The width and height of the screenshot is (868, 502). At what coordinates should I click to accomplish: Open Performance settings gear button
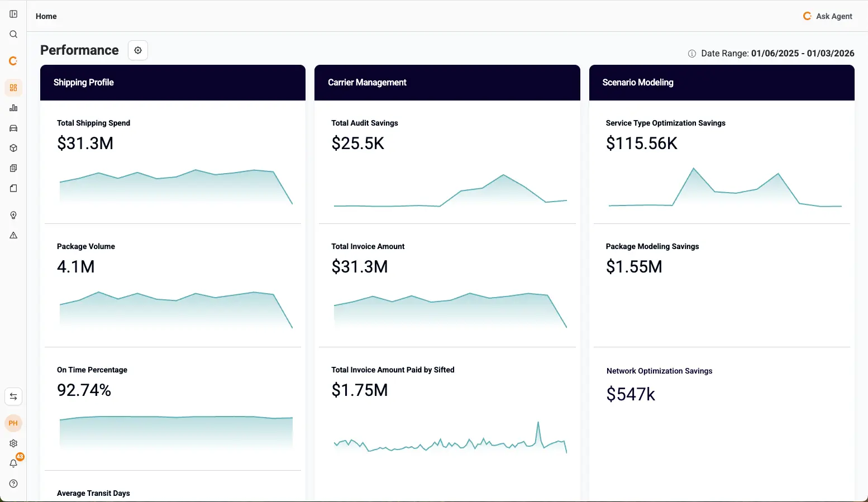point(138,50)
